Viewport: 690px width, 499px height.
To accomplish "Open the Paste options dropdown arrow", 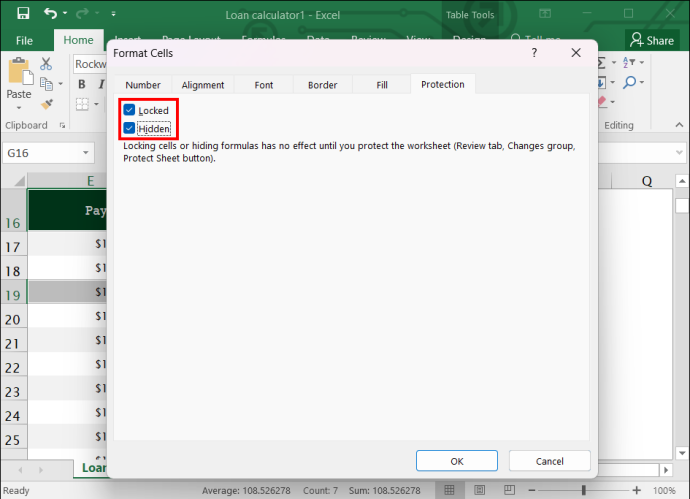I will (x=18, y=108).
